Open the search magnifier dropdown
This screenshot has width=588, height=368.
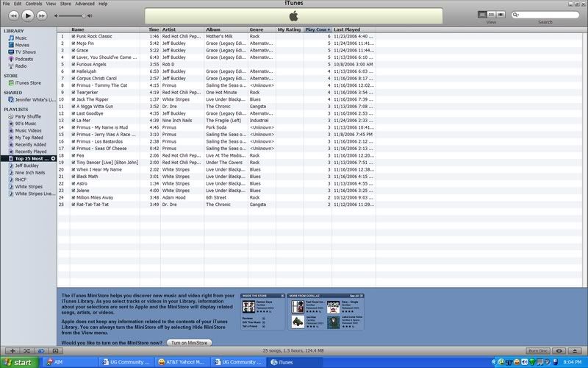516,15
